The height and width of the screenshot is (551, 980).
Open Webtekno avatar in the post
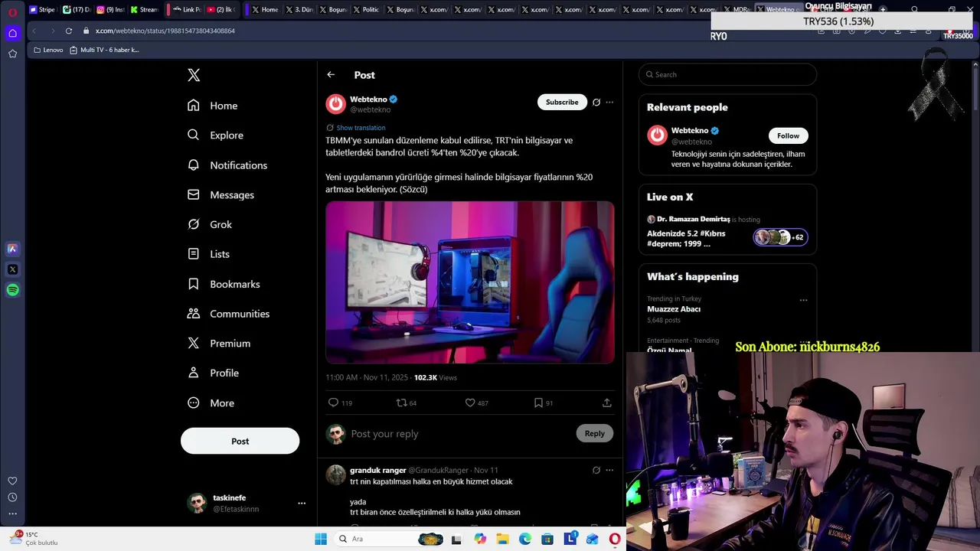tap(335, 104)
